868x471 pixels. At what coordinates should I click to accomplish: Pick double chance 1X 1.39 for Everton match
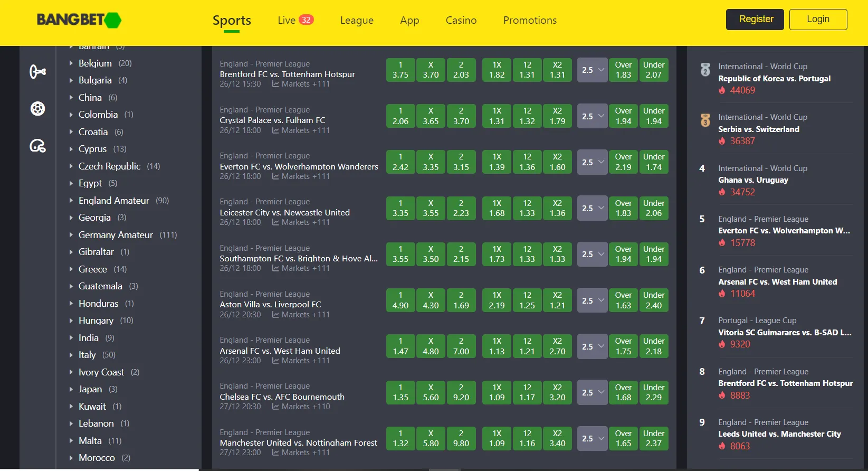tap(497, 162)
